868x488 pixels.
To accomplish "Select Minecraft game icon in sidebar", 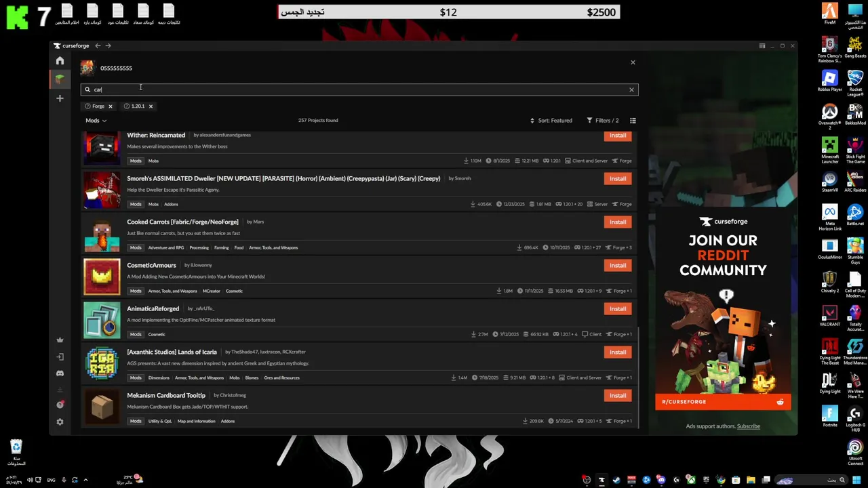I will point(60,79).
